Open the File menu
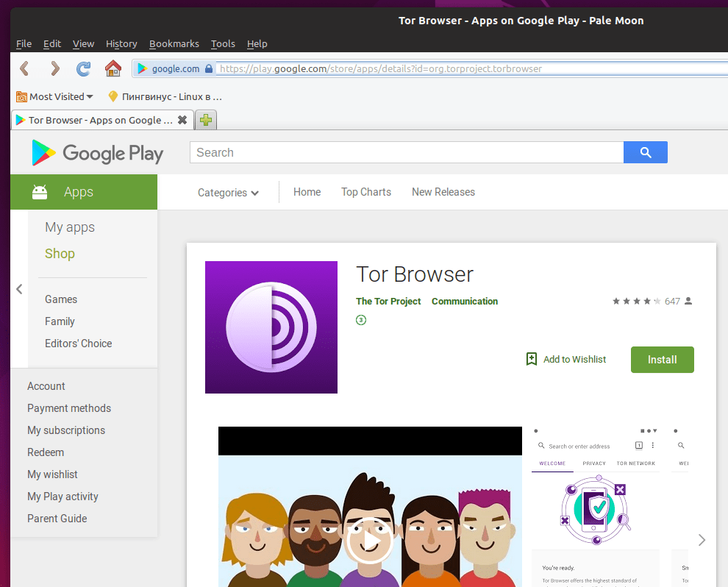The width and height of the screenshot is (728, 587). [x=24, y=43]
